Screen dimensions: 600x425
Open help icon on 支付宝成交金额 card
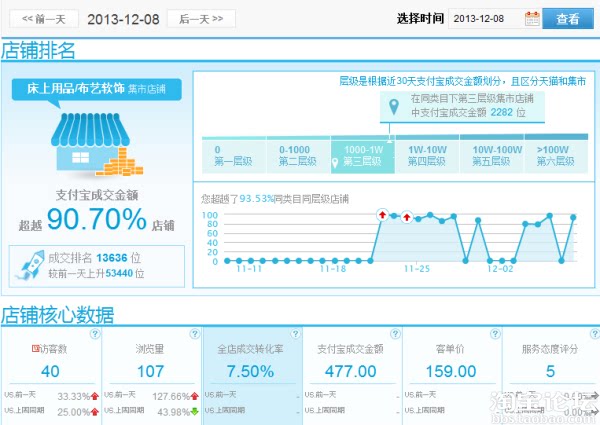(395, 334)
